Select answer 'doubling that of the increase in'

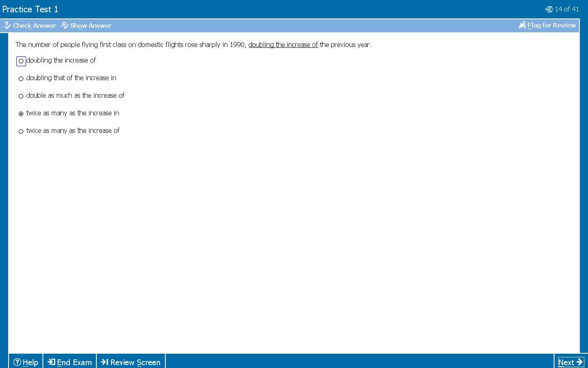tap(21, 78)
